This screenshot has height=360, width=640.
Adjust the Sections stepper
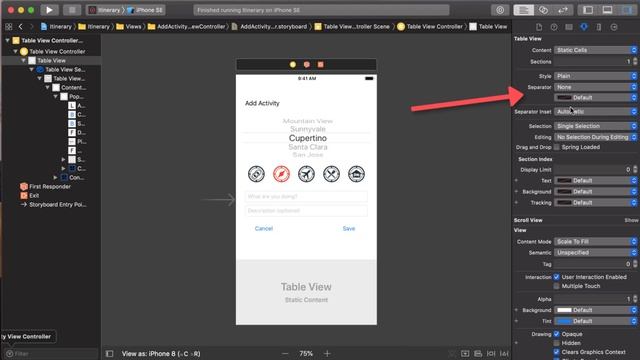click(635, 62)
